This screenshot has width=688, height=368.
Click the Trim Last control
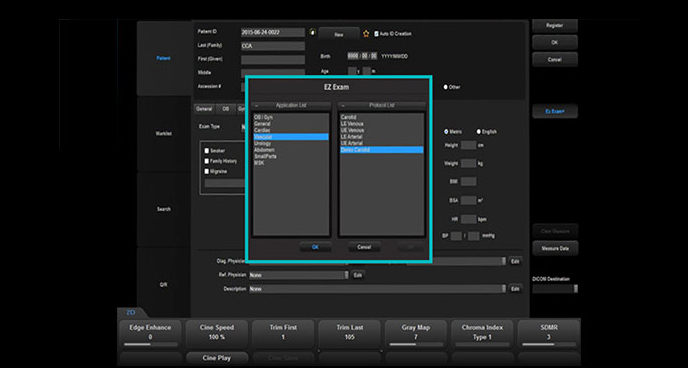[349, 334]
